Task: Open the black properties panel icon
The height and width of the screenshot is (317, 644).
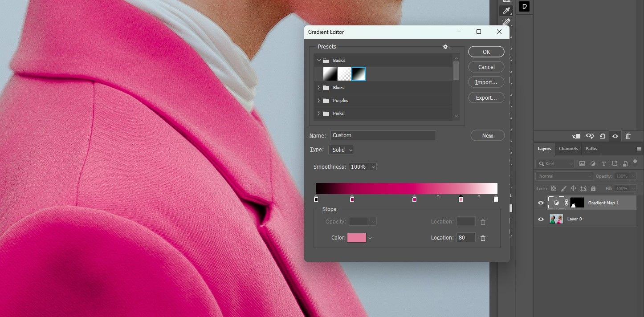Action: click(525, 7)
